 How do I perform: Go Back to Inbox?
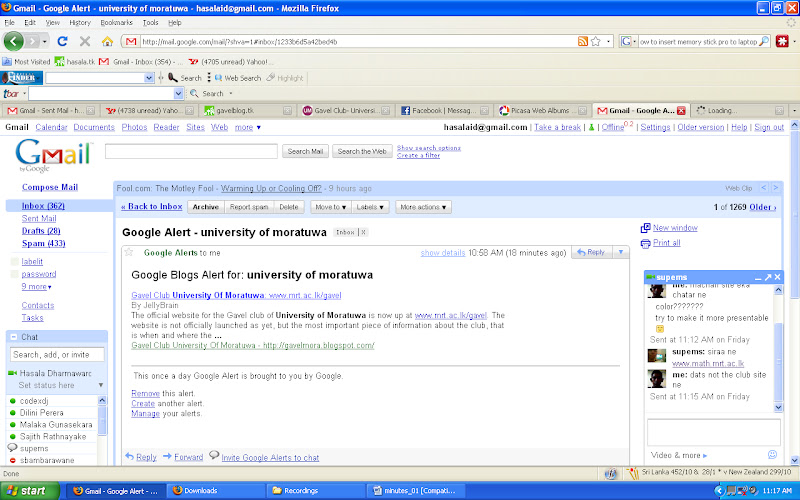click(152, 207)
